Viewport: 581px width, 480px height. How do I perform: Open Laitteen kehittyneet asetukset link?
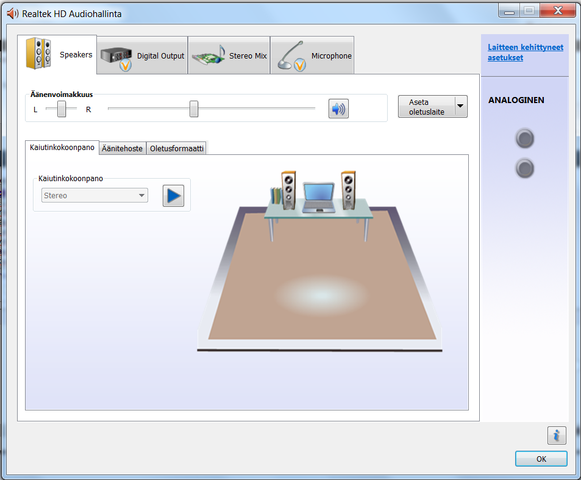pos(525,53)
